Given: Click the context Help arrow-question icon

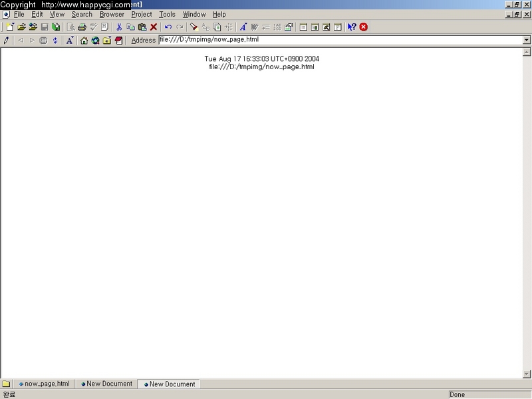Looking at the screenshot, I should coord(352,27).
